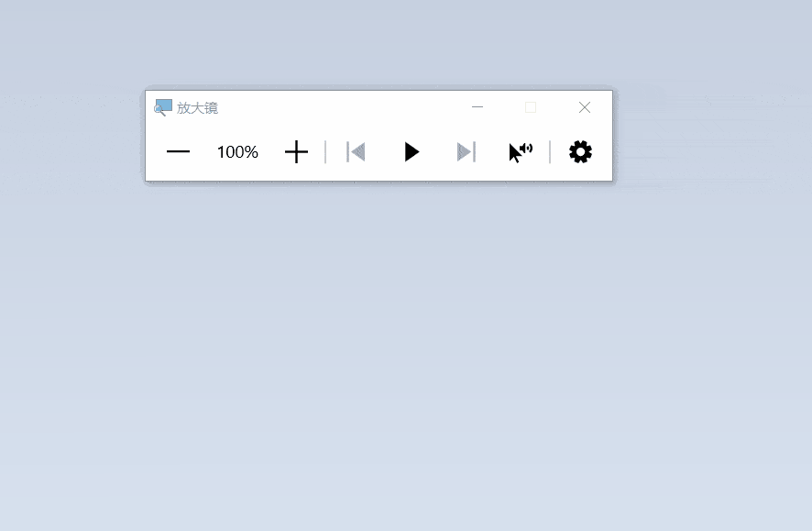Select the black triangle play icon
The height and width of the screenshot is (531, 812).
(x=411, y=152)
